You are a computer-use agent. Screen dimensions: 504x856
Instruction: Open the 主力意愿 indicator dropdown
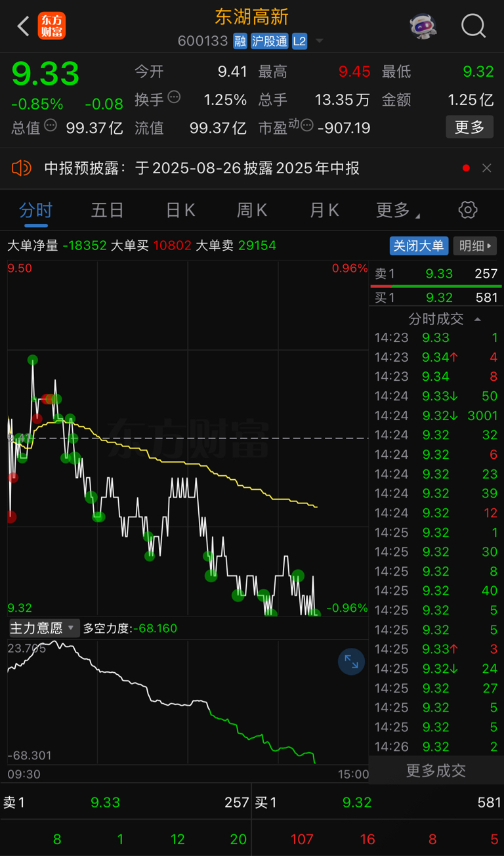(44, 628)
